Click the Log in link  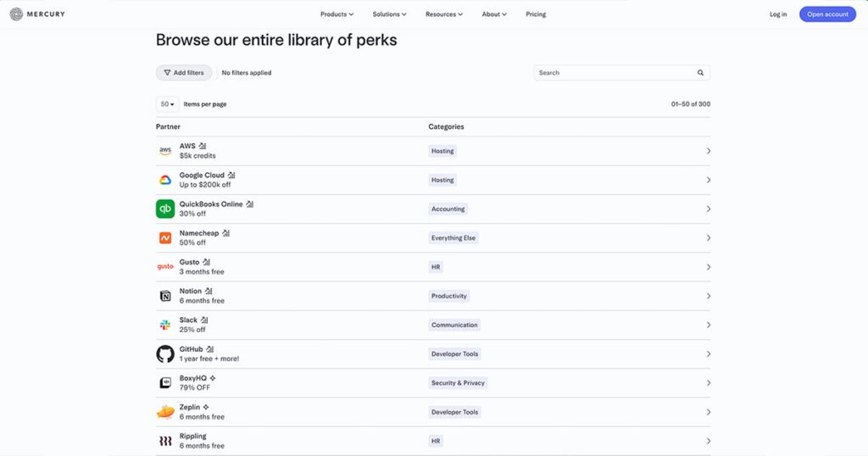[778, 14]
